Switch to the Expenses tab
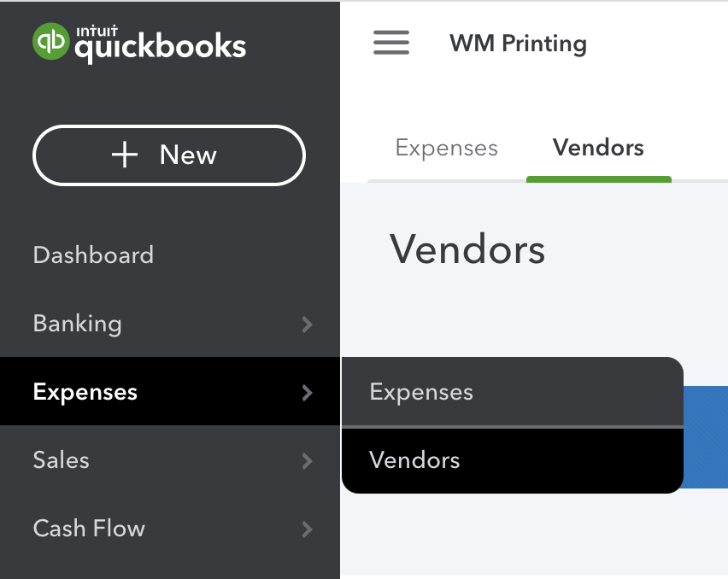Screen dimensions: 728x579 pos(447,149)
